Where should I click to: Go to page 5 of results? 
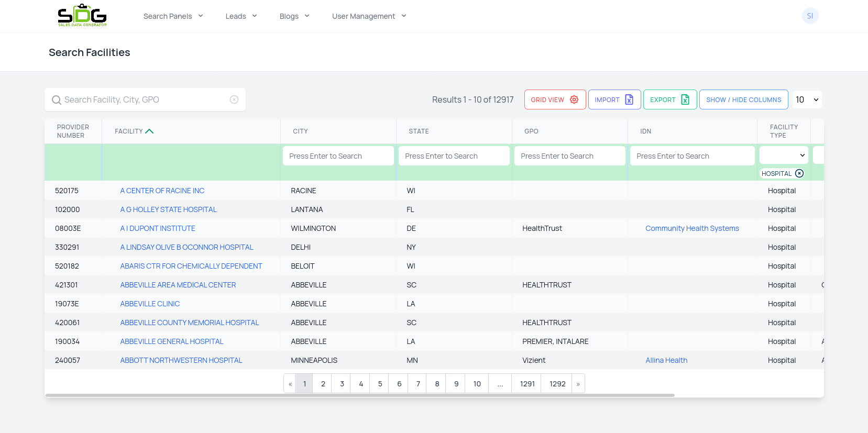pyautogui.click(x=380, y=384)
